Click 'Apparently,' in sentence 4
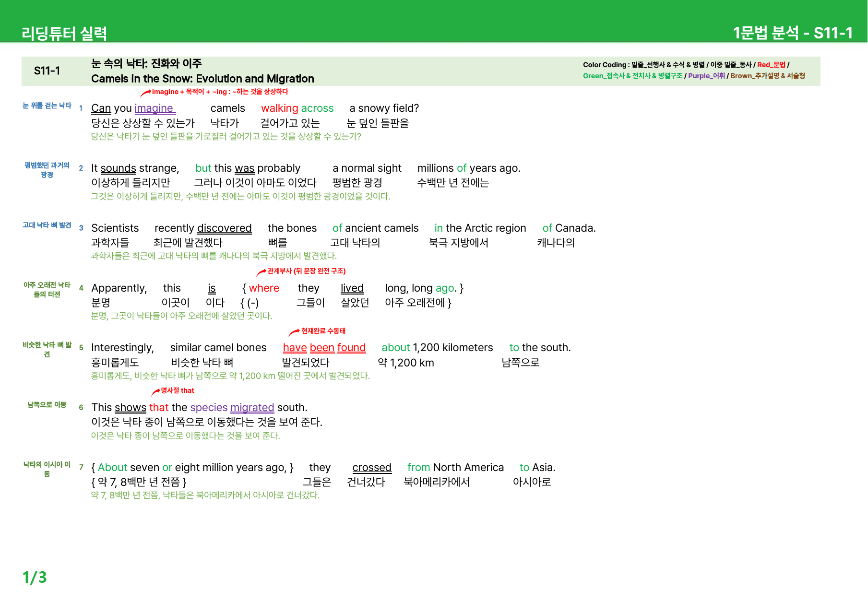 119,288
